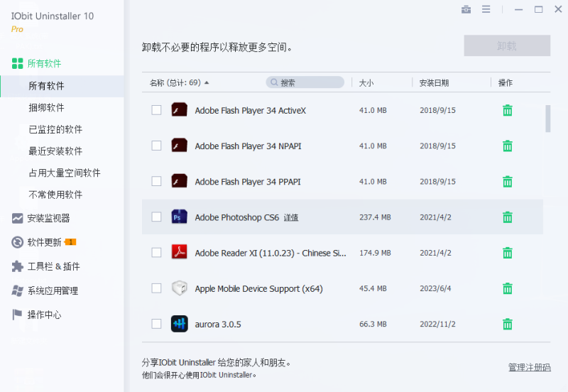
Task: Open 详情 link beside Adobe Photoshop CS6
Action: 291,217
